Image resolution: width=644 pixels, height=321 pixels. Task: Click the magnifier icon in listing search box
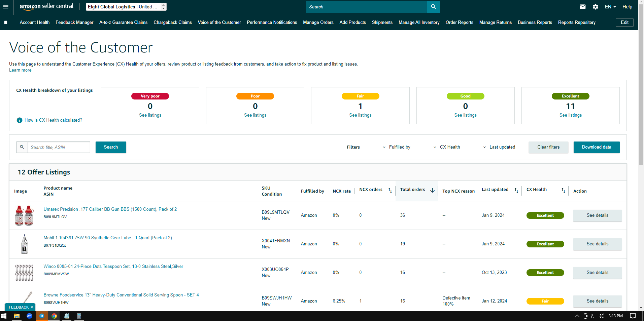[x=22, y=147]
